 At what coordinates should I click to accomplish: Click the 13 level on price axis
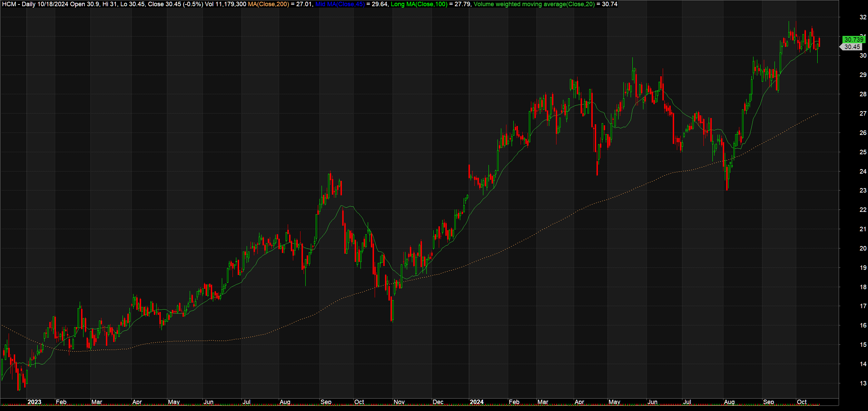(x=863, y=383)
